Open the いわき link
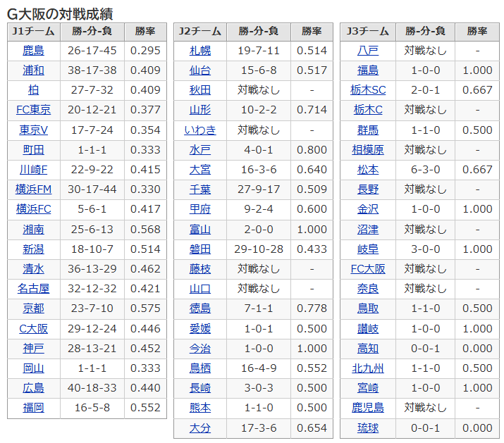 click(x=200, y=130)
